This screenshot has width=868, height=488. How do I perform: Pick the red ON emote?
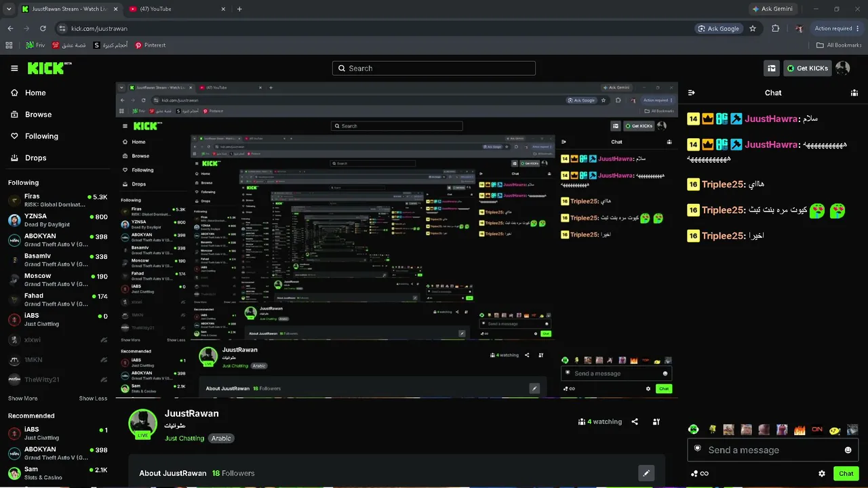pyautogui.click(x=817, y=430)
